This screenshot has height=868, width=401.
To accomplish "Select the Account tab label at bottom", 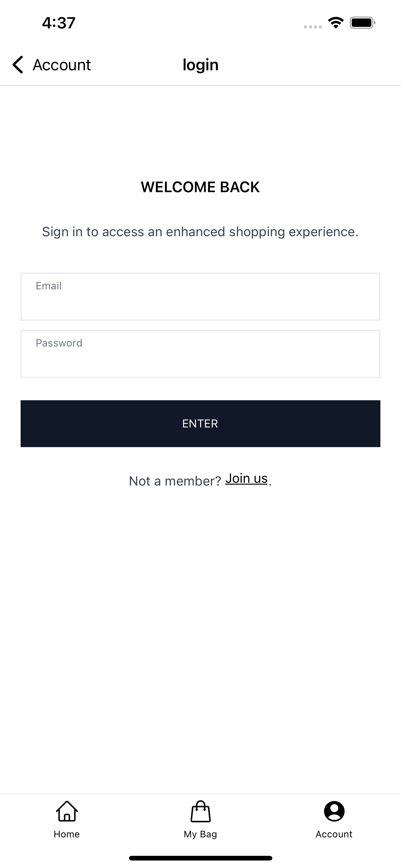I will (x=334, y=834).
